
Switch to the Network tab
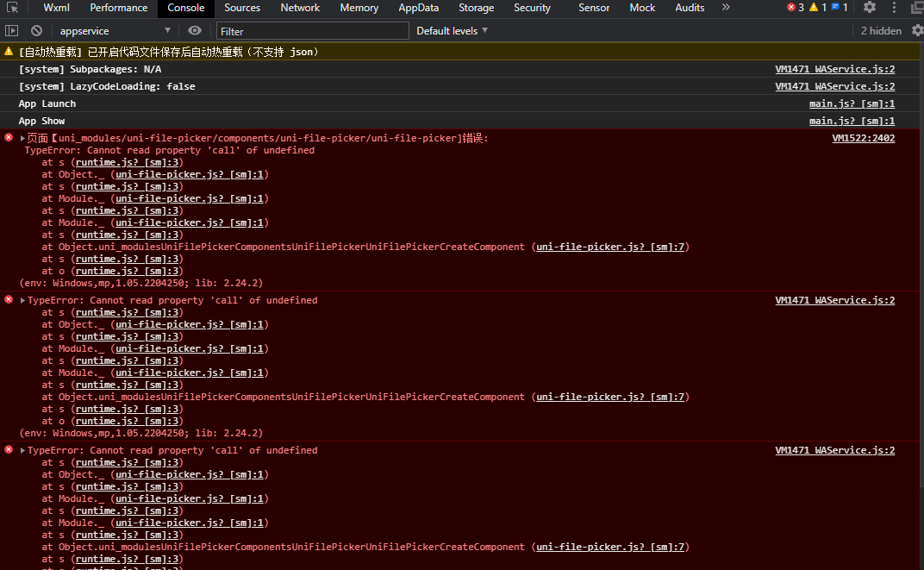point(300,8)
